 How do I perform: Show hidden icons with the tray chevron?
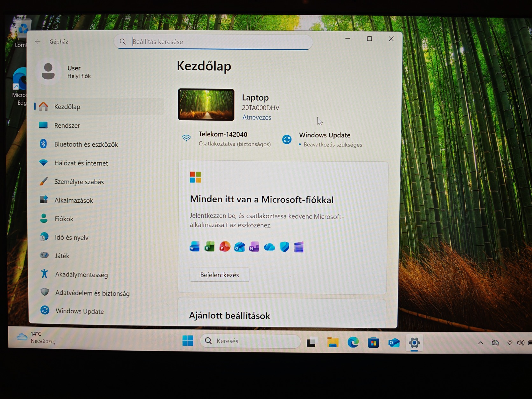pyautogui.click(x=481, y=343)
